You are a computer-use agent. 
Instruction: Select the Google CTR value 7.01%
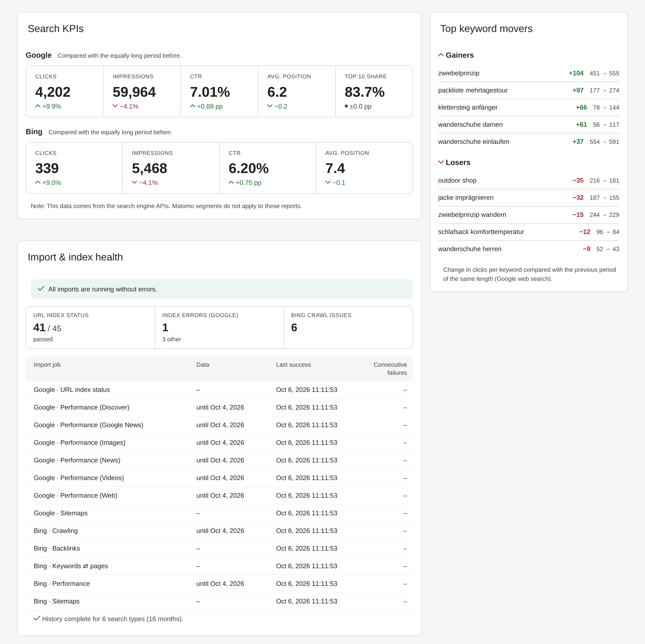point(210,92)
